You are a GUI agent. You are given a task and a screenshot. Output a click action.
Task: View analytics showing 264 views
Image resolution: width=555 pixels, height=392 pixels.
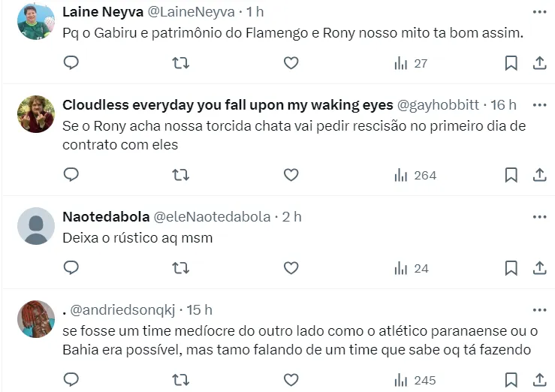tap(415, 175)
